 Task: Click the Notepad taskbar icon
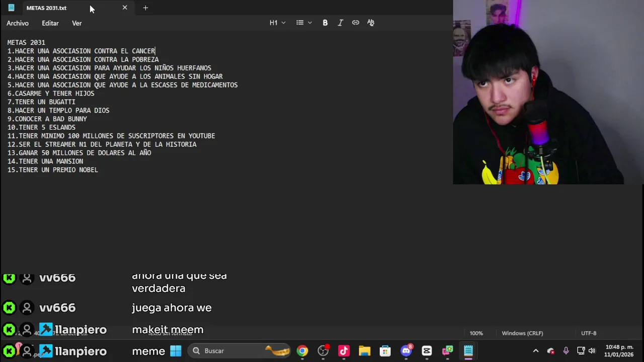(468, 351)
